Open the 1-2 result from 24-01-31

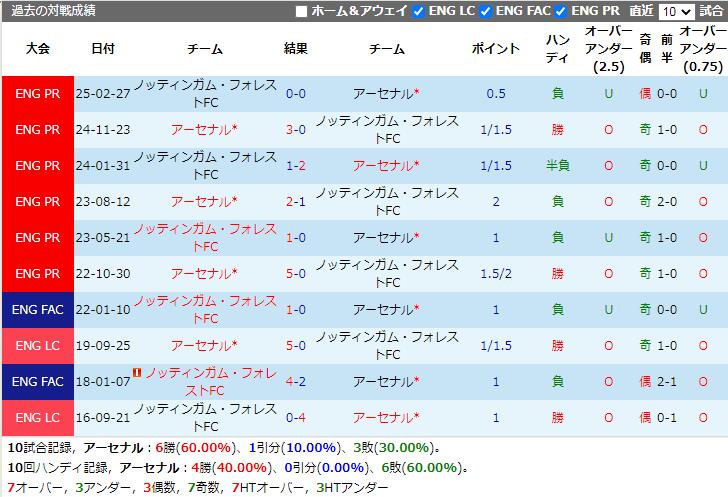296,166
